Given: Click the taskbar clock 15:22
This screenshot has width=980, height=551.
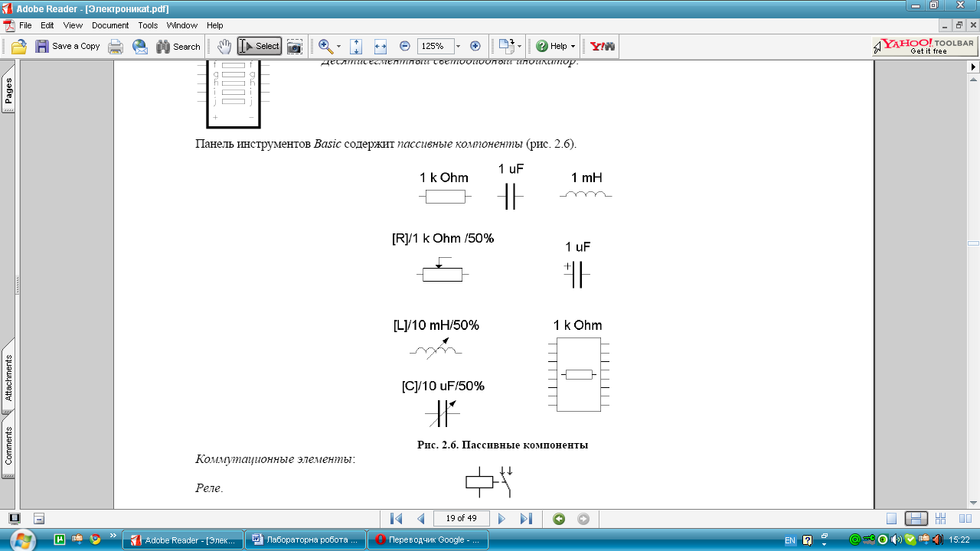Looking at the screenshot, I should pos(959,540).
